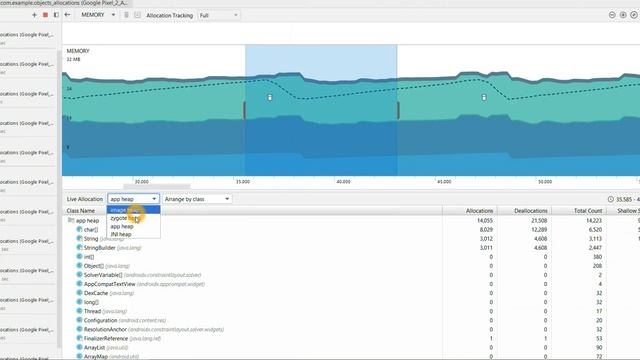Choose JNI heap in the dropdown list
640x360 pixels.
133,234
